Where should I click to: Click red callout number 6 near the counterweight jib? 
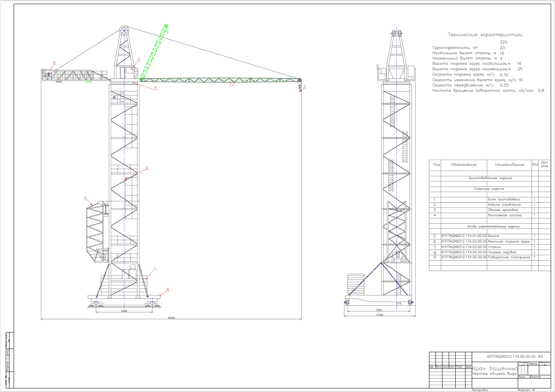pos(54,63)
